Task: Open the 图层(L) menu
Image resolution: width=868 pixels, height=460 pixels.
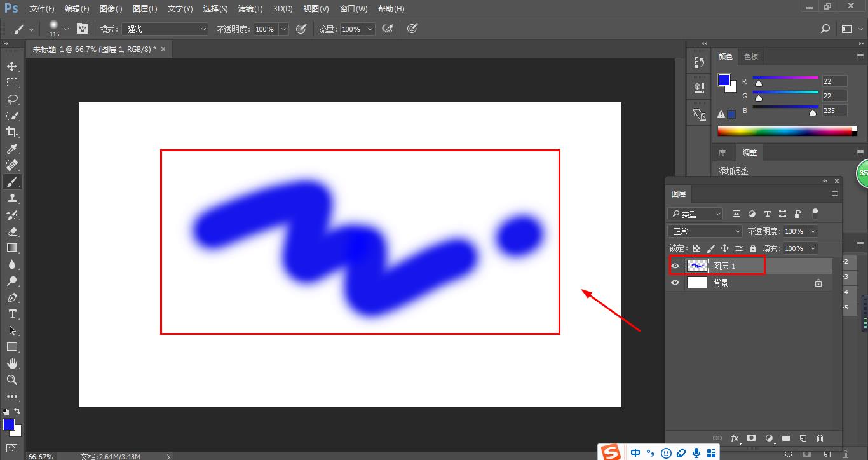Action: [x=145, y=9]
